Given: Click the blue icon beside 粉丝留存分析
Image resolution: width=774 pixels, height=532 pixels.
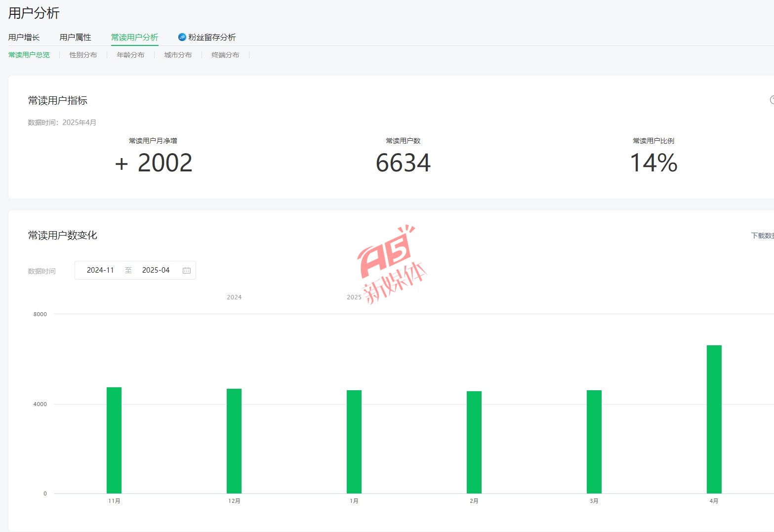Looking at the screenshot, I should pos(182,37).
